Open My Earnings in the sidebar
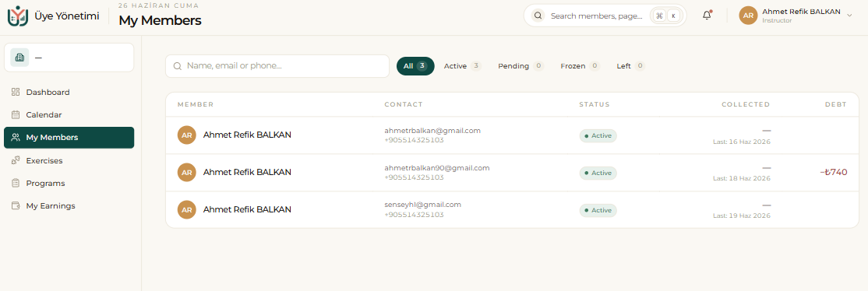868x291 pixels. [x=69, y=206]
